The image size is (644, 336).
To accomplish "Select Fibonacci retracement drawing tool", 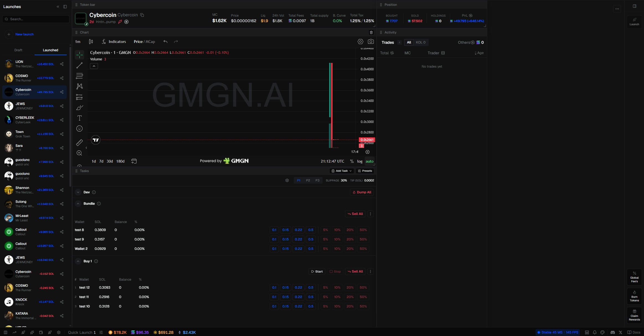I will click(79, 76).
